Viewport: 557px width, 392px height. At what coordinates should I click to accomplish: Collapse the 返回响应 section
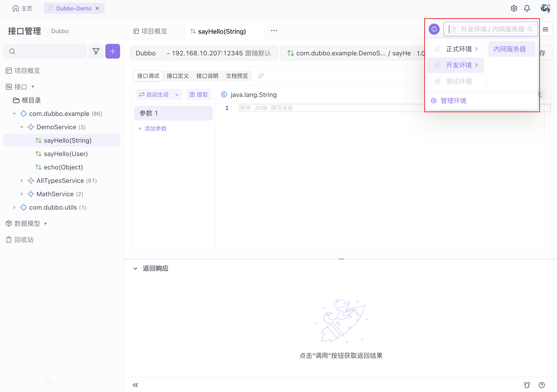(135, 268)
